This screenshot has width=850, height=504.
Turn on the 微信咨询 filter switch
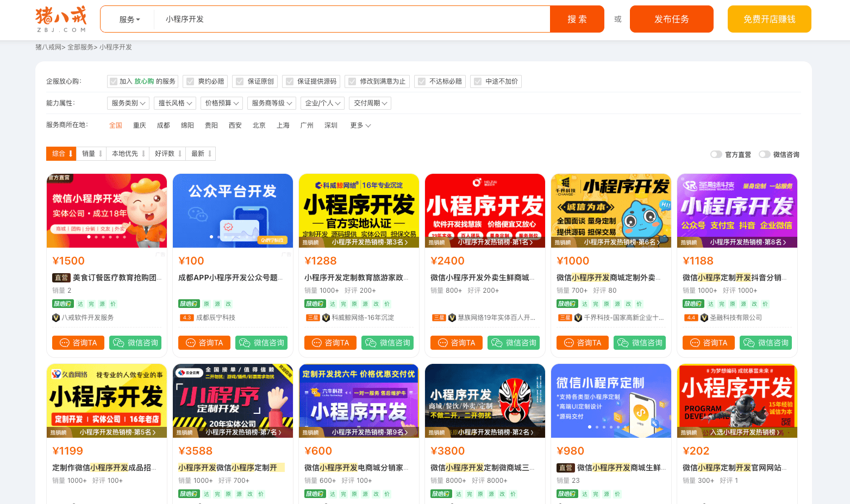pos(764,154)
